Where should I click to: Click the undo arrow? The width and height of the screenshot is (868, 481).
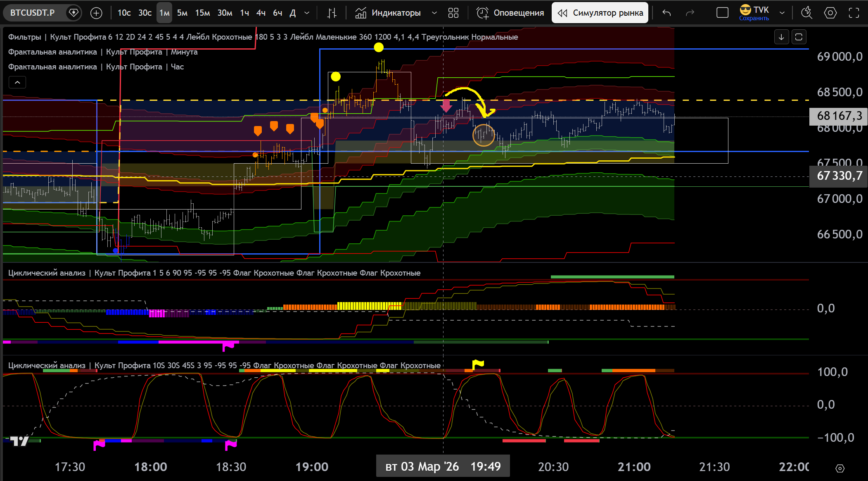[666, 13]
